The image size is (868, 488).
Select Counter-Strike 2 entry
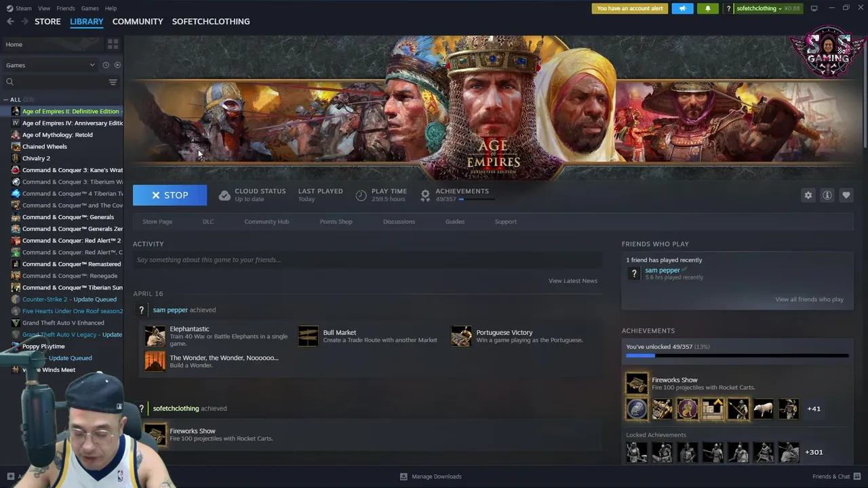69,300
